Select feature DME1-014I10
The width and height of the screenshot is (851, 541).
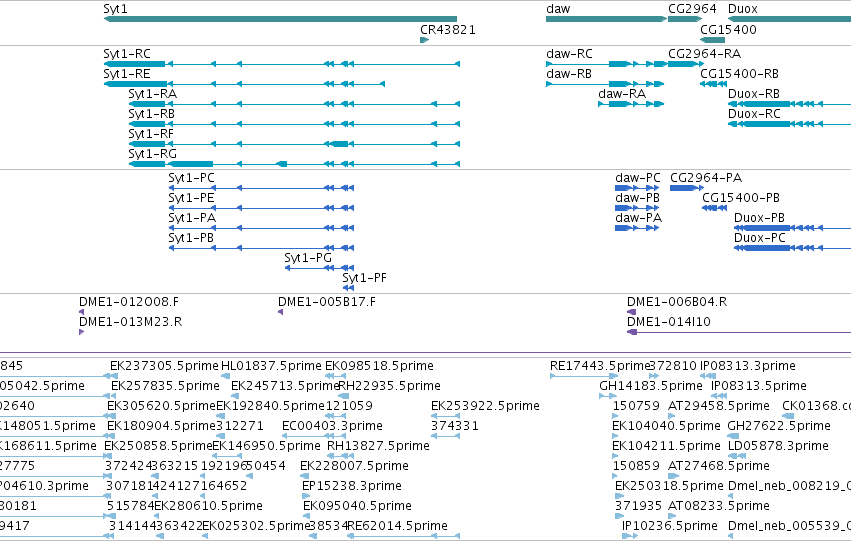(x=739, y=332)
